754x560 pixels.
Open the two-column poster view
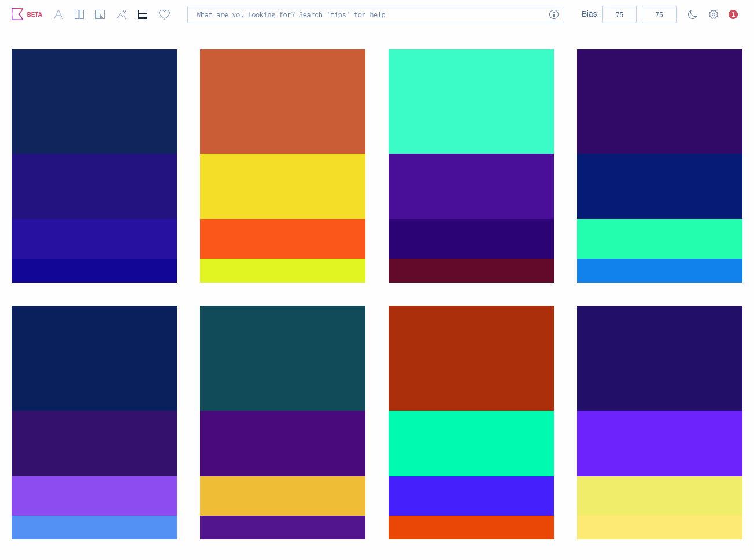click(79, 14)
